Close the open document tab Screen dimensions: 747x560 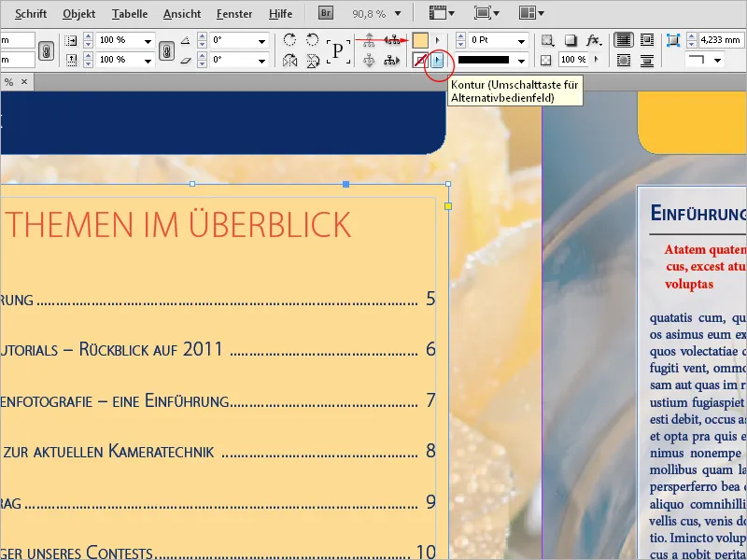pos(24,82)
